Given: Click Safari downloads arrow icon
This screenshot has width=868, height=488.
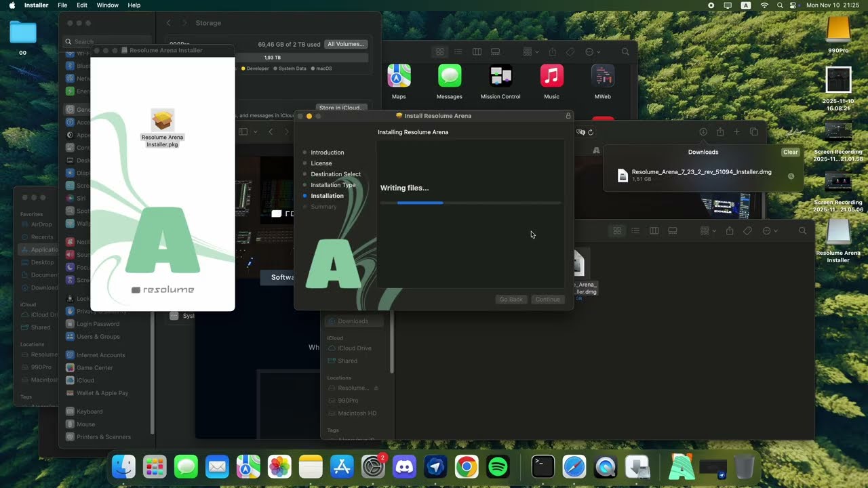Looking at the screenshot, I should tap(703, 132).
